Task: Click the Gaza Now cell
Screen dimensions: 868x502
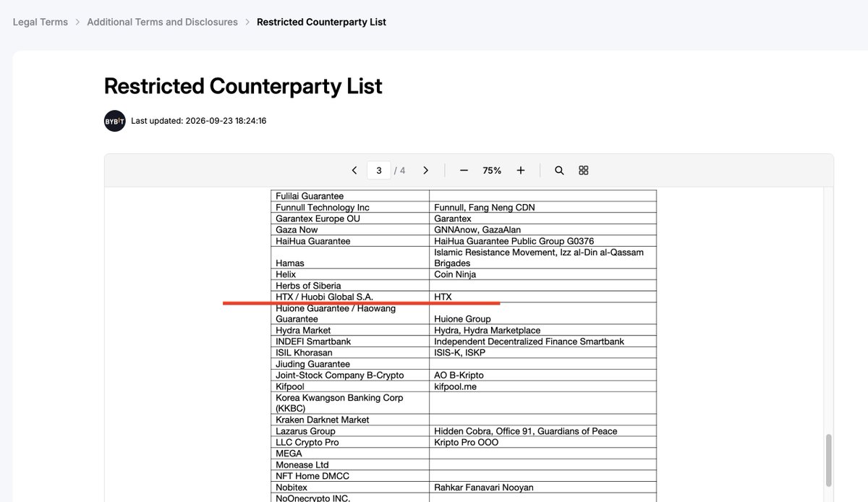Action: (x=350, y=230)
